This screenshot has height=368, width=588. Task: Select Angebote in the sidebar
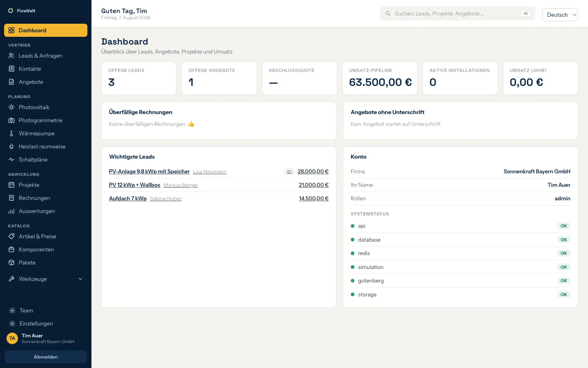tap(46, 82)
